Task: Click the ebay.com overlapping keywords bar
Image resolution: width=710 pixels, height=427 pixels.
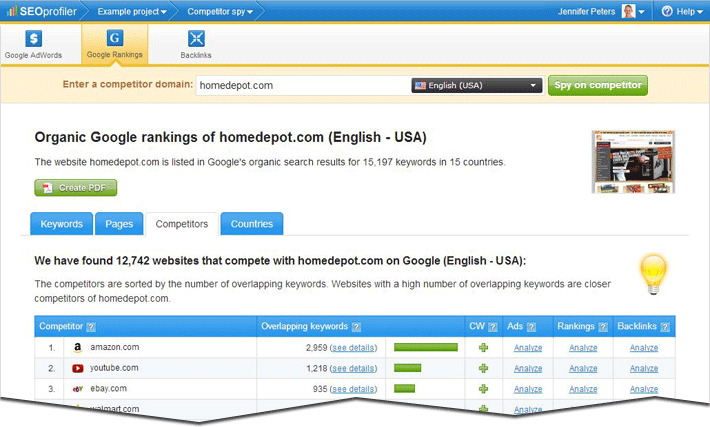Action: click(x=404, y=389)
